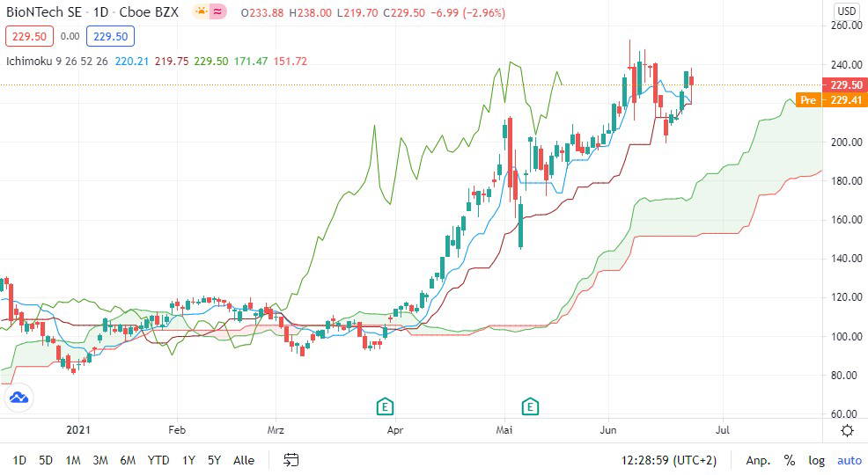Click the earnings E marker near Mai
The width and height of the screenshot is (868, 475).
(530, 406)
